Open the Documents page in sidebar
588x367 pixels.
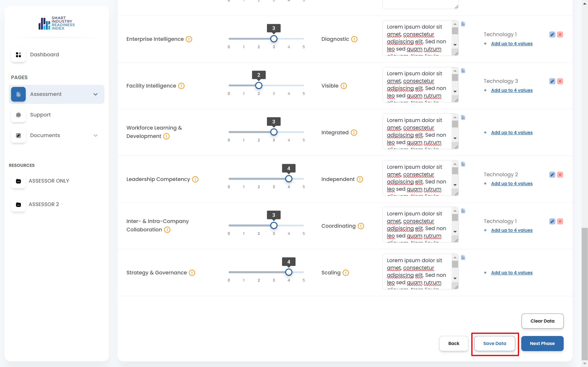click(45, 135)
